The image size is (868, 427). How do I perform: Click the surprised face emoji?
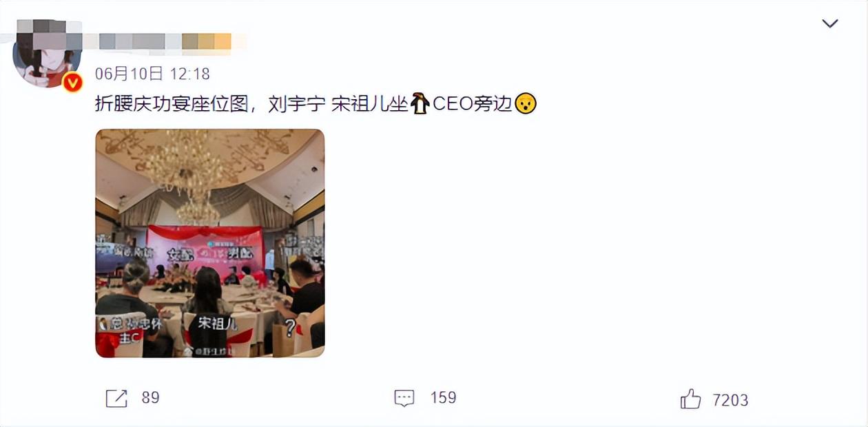[525, 103]
